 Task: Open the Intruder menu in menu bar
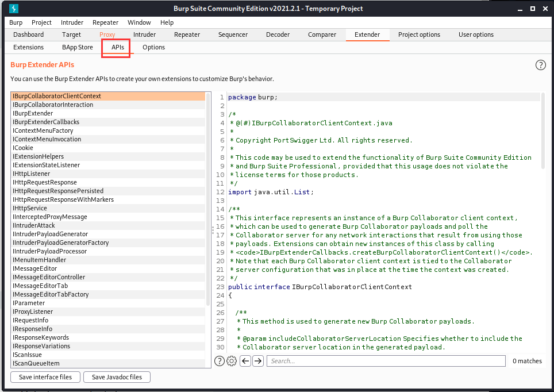click(x=72, y=22)
